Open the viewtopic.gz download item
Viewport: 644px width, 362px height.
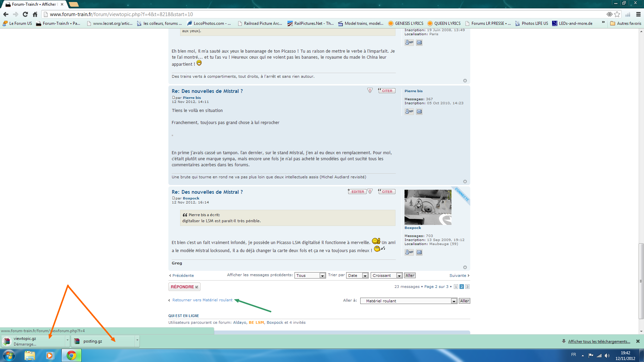pyautogui.click(x=34, y=341)
